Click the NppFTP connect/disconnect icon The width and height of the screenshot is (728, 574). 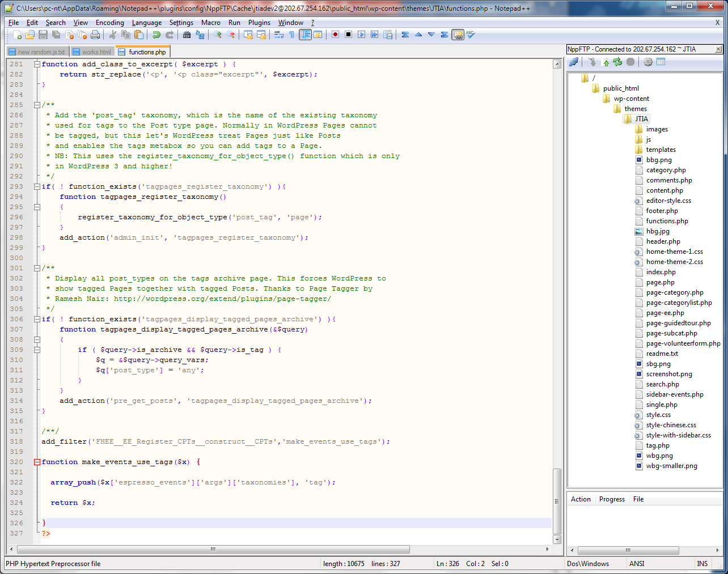[x=574, y=62]
